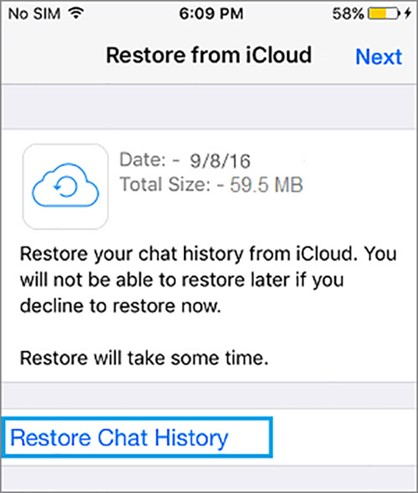Tap the yellow battery level icon
Viewport: 418px width, 493px height.
pos(384,14)
